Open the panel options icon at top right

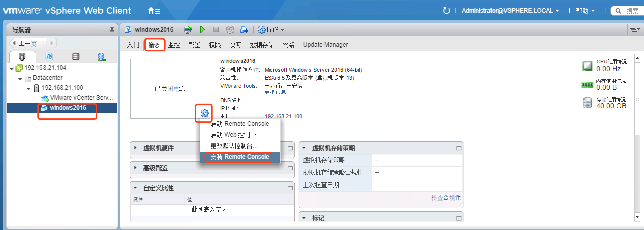click(635, 30)
